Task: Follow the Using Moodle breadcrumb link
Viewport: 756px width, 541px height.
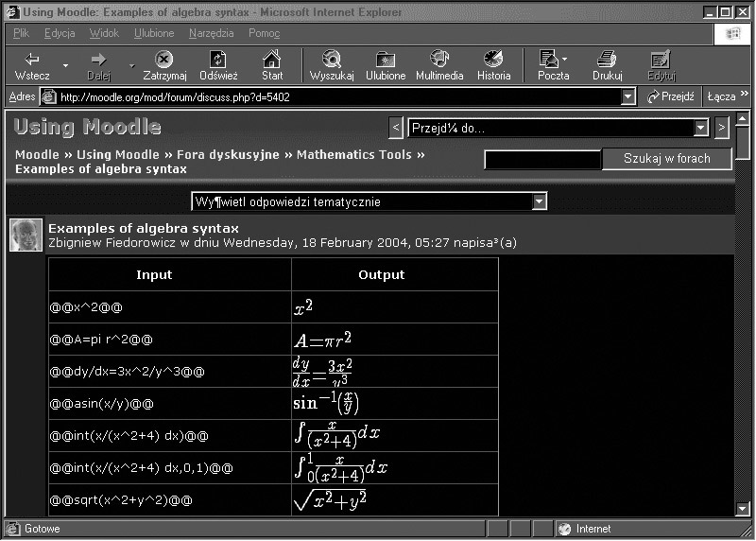Action: coord(117,154)
